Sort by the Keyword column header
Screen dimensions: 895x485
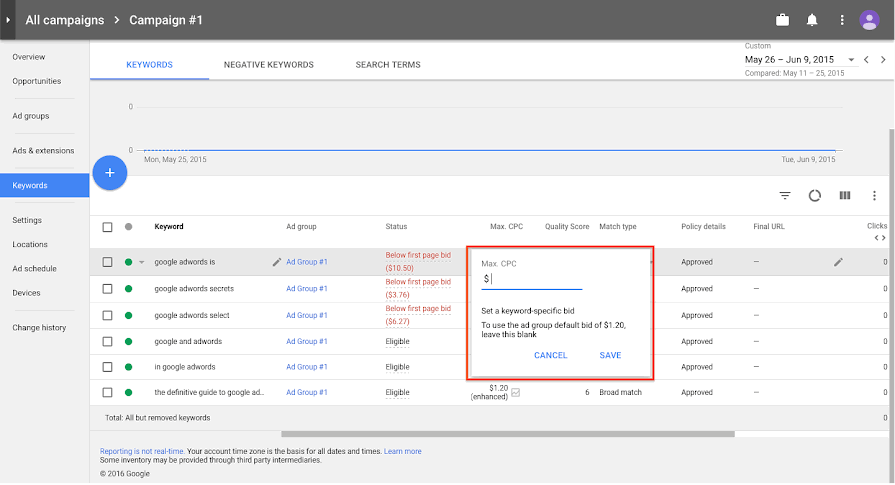169,227
